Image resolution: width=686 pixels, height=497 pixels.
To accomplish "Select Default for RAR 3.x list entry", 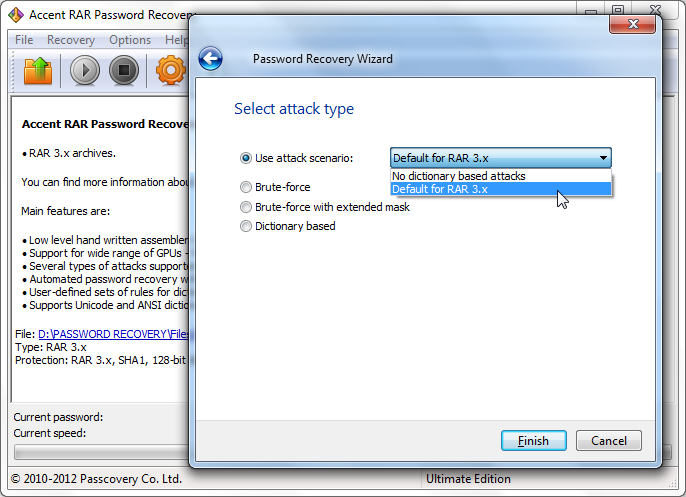I will click(500, 189).
